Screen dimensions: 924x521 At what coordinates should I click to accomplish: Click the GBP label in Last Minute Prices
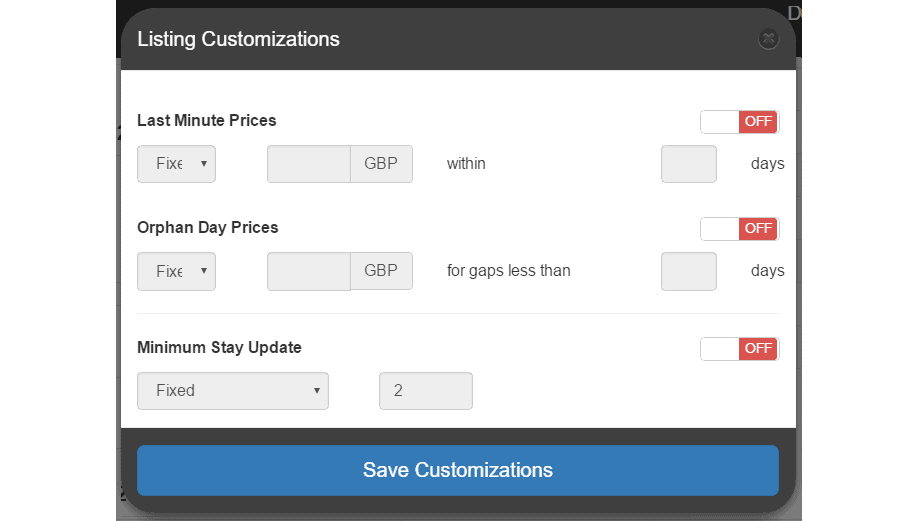(x=381, y=164)
